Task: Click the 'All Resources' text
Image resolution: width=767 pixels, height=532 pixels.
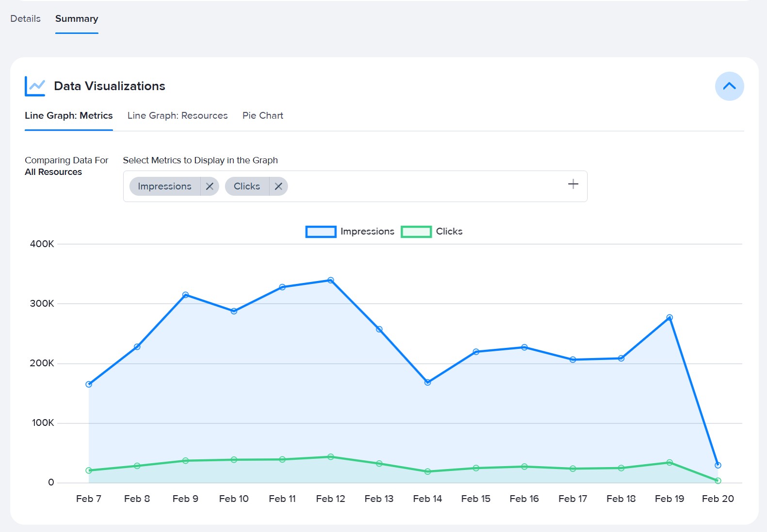Action: 53,172
